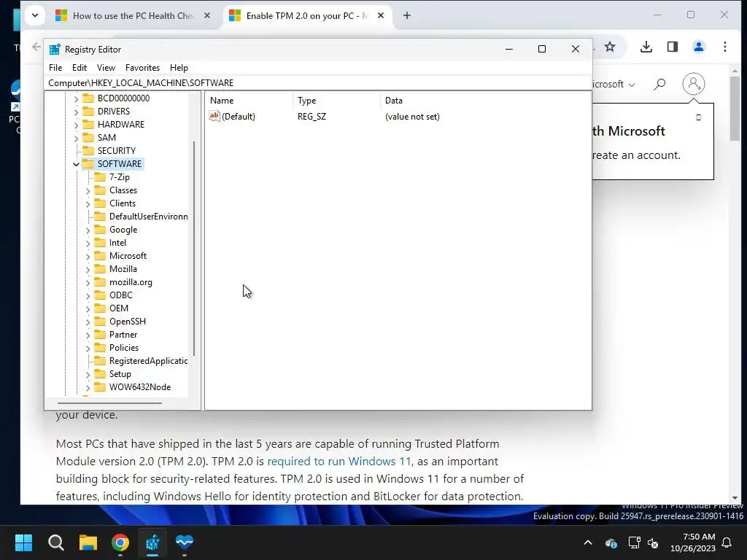The height and width of the screenshot is (560, 747).
Task: Open the Favorites menu in Registry Editor
Action: 142,68
